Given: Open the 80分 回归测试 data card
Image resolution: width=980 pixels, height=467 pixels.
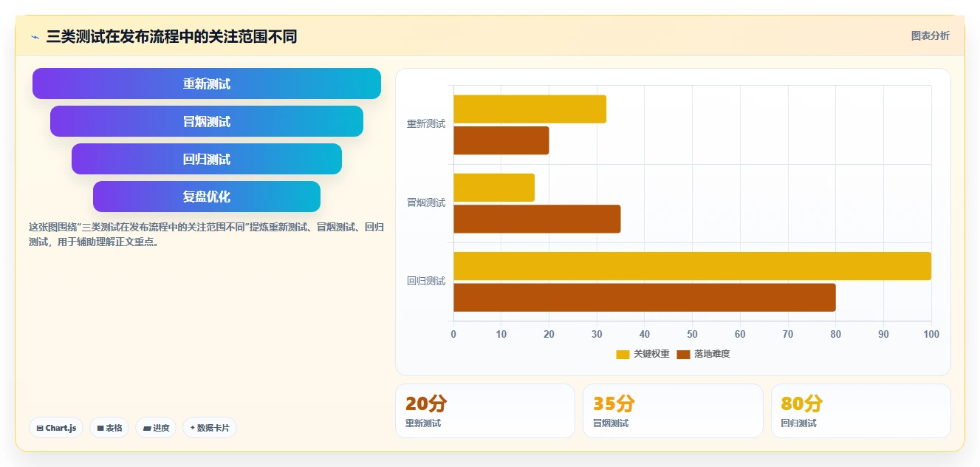Looking at the screenshot, I should [x=861, y=411].
